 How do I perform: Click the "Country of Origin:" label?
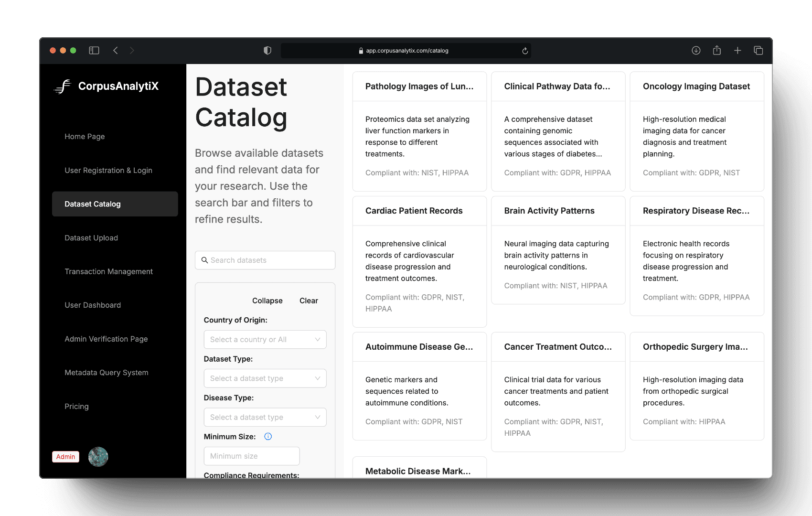pos(235,320)
